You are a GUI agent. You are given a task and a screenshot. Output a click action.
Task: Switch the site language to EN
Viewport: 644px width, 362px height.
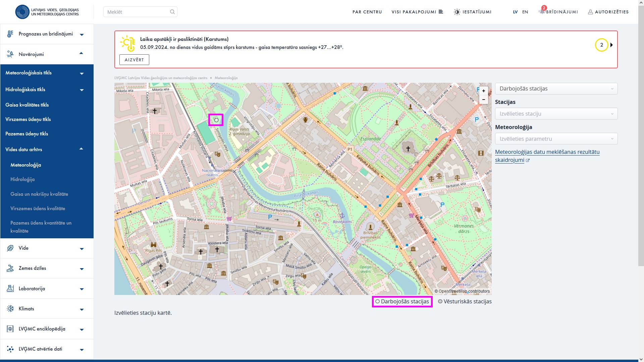[x=525, y=12]
